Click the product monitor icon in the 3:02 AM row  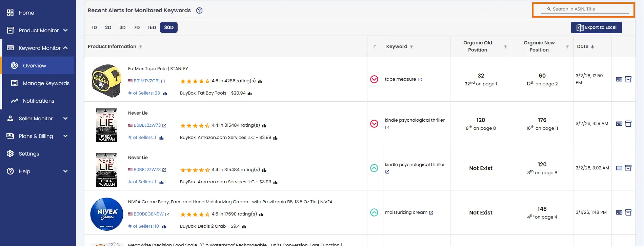628,168
